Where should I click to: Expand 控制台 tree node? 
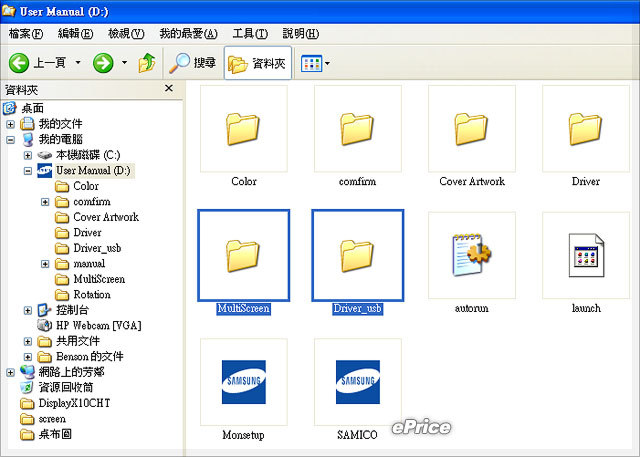pos(28,310)
